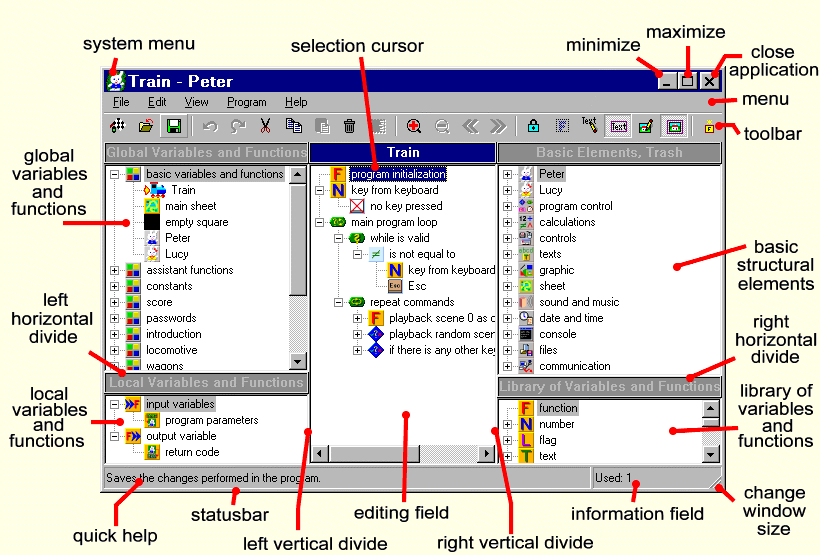Expand the 'assistant functions' tree node
Viewport: 820px width, 555px height.
[115, 270]
